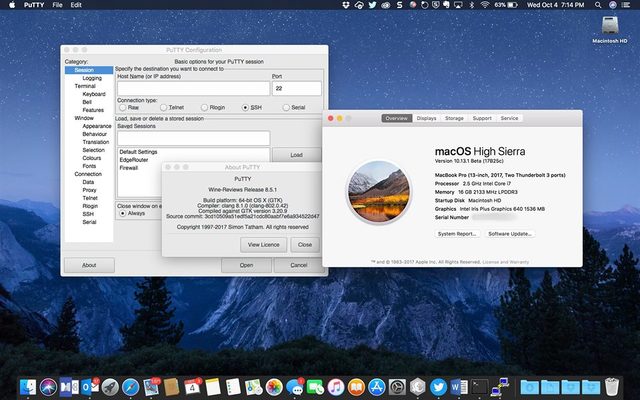
Task: Switch to Service tab in About This Mac
Action: pos(509,118)
